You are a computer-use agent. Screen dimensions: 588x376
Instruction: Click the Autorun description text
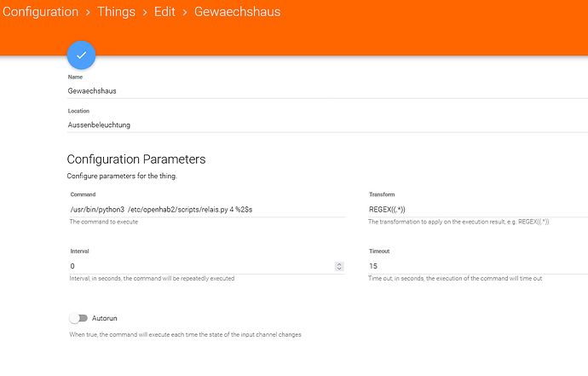tap(183, 334)
